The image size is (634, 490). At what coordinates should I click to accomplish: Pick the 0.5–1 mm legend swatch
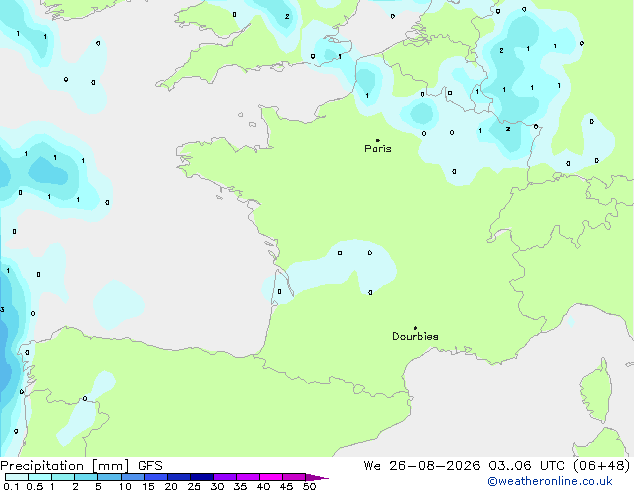tap(40, 477)
